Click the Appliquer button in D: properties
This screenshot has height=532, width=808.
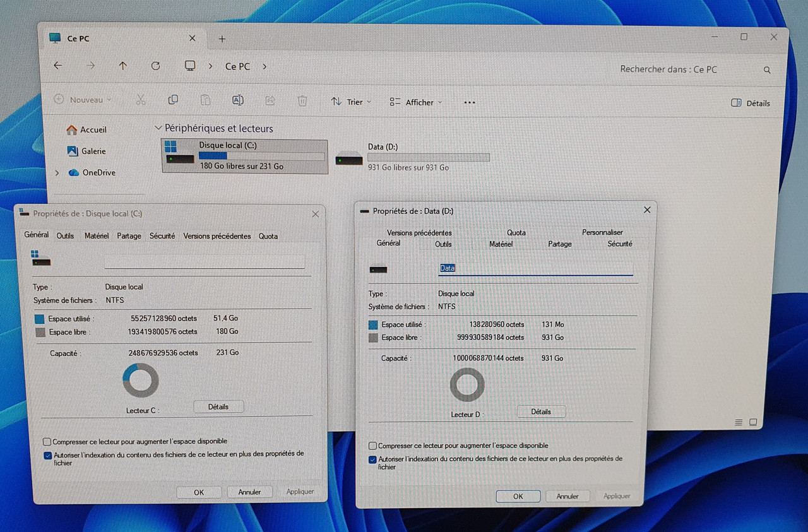point(617,496)
